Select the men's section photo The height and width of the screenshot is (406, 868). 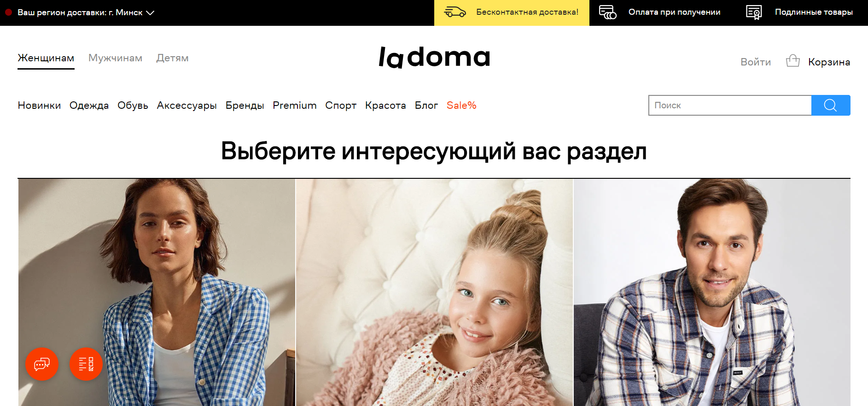point(712,293)
